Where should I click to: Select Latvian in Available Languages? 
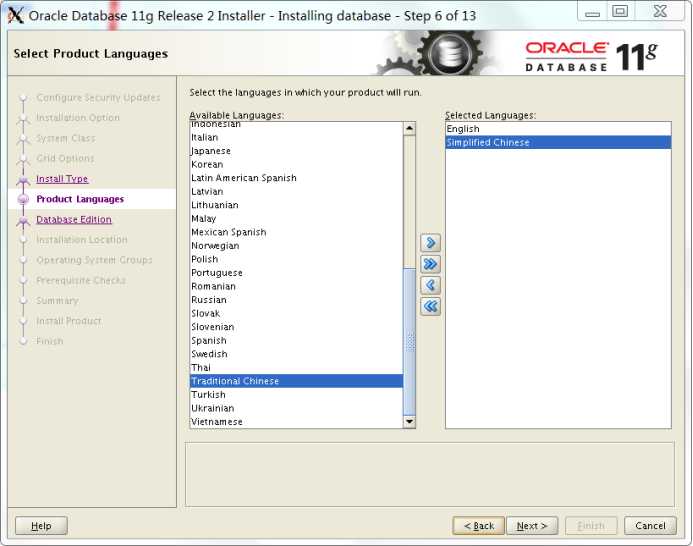coord(297,191)
